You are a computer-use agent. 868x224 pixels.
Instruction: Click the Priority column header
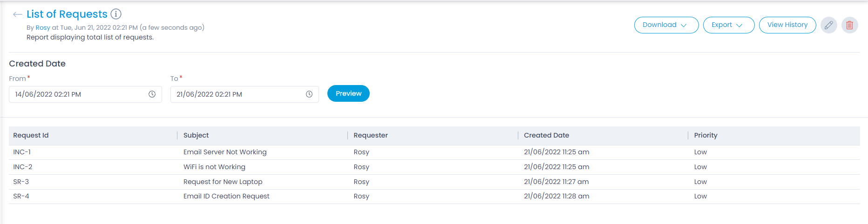pyautogui.click(x=705, y=135)
